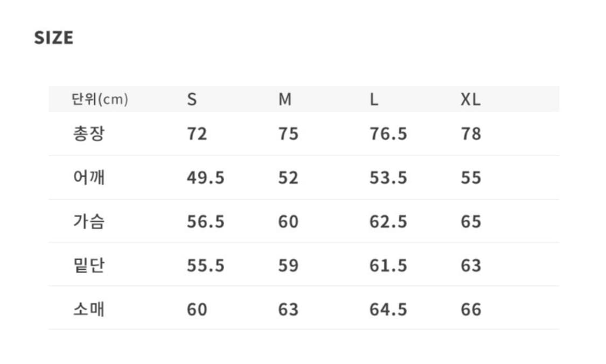Click the 어깨 value 55 for size XL
Viewport: 606px width, 364px height.
[x=471, y=178]
